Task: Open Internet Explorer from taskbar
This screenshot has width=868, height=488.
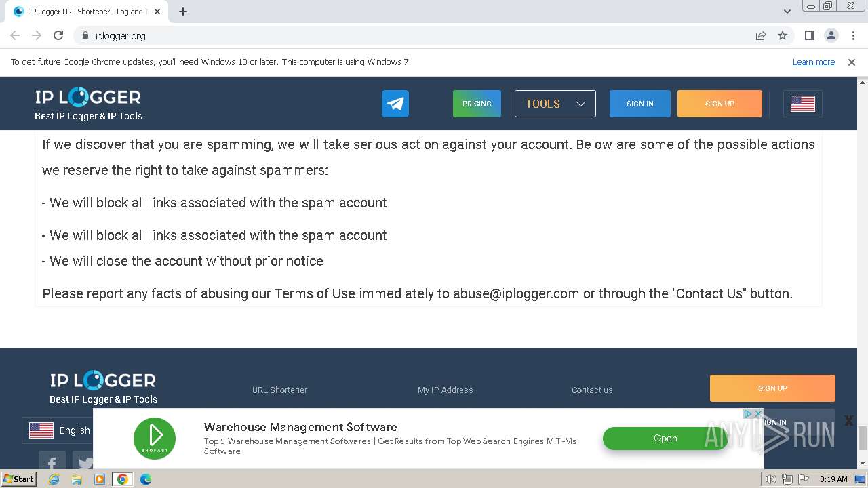Action: pyautogui.click(x=54, y=479)
